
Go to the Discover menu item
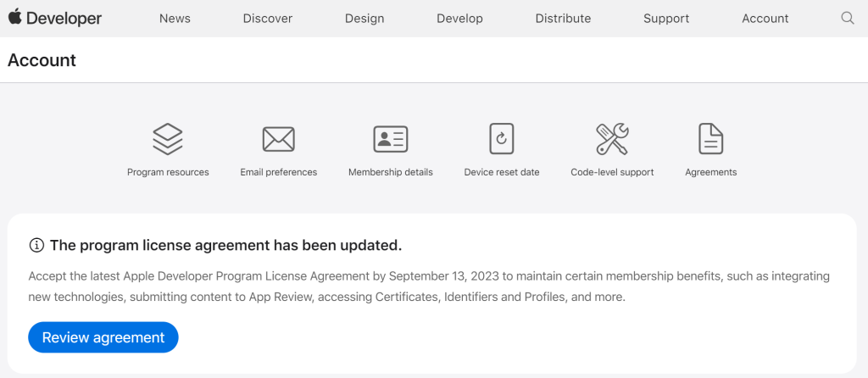click(268, 19)
